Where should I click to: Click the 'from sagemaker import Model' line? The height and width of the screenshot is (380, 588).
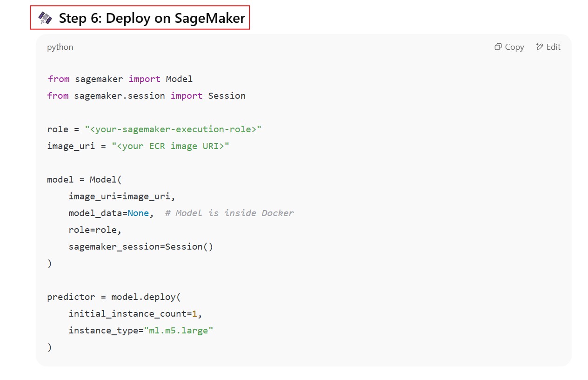[x=120, y=79]
